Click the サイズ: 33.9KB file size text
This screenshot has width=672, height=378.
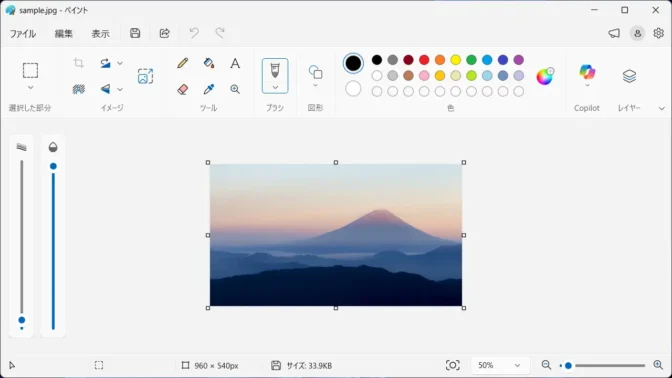(309, 366)
